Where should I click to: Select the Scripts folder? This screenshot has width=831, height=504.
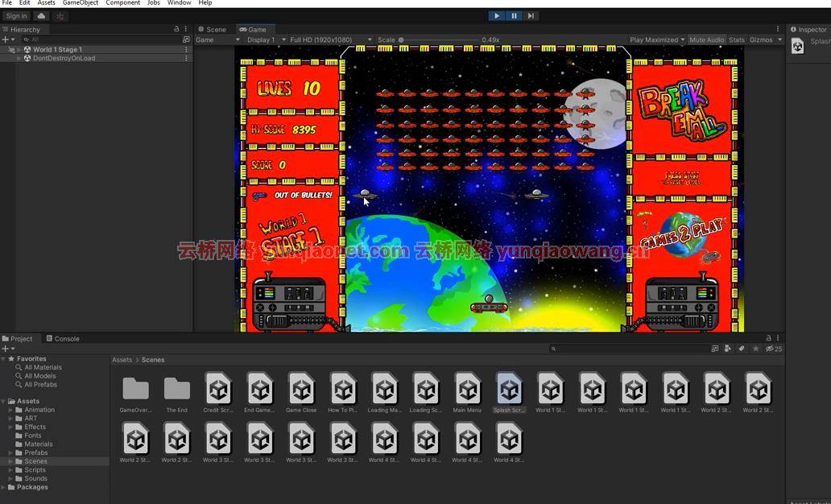[x=35, y=470]
